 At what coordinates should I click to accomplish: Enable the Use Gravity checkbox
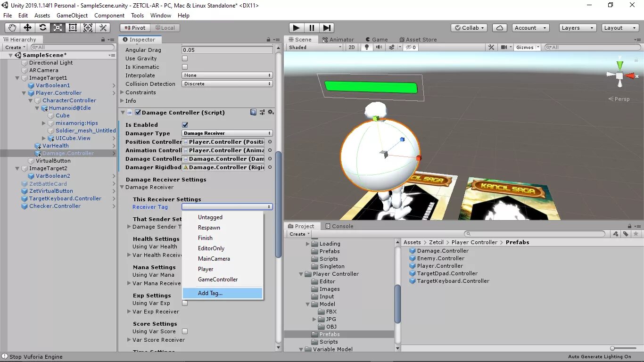click(185, 58)
